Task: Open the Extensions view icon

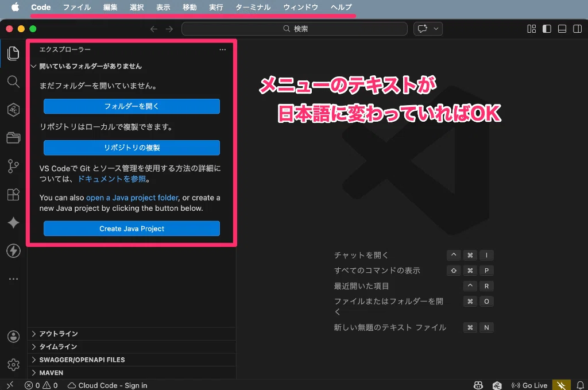Action: coord(13,194)
